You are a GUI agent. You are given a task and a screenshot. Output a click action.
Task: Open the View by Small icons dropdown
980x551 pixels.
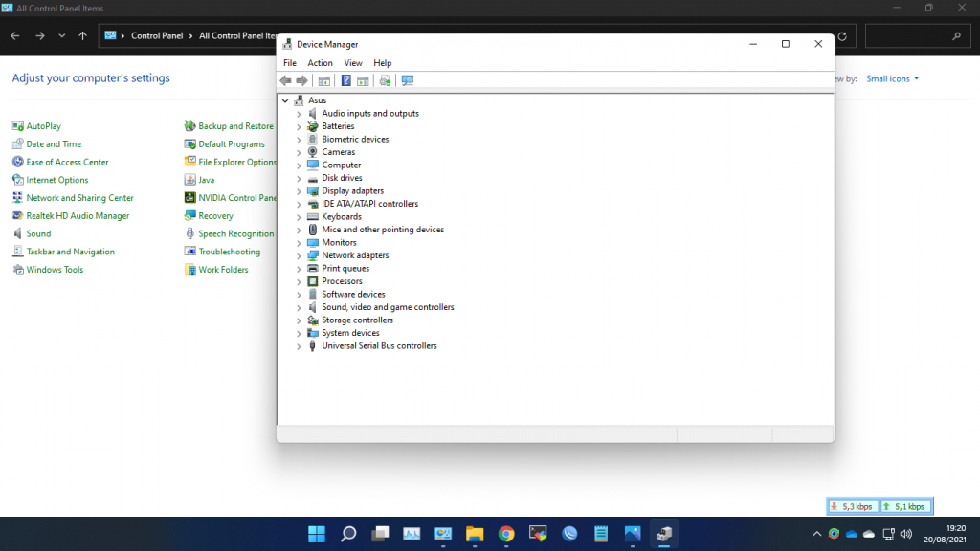click(x=892, y=78)
